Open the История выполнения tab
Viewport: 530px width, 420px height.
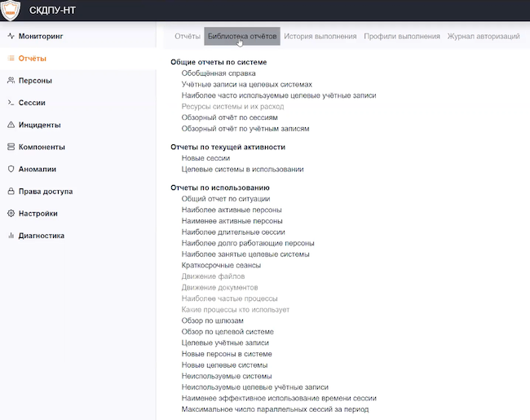tap(320, 37)
